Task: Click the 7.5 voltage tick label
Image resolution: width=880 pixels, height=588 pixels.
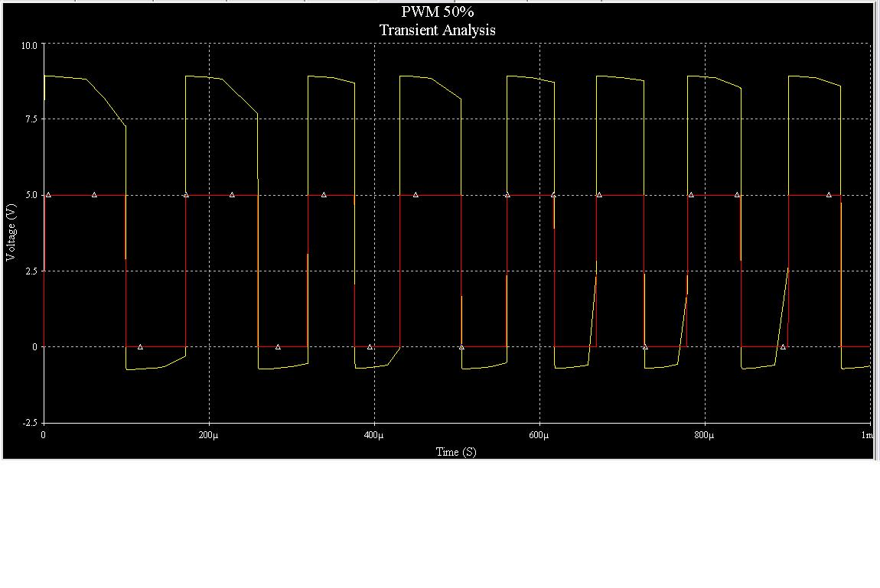Action: (31, 119)
